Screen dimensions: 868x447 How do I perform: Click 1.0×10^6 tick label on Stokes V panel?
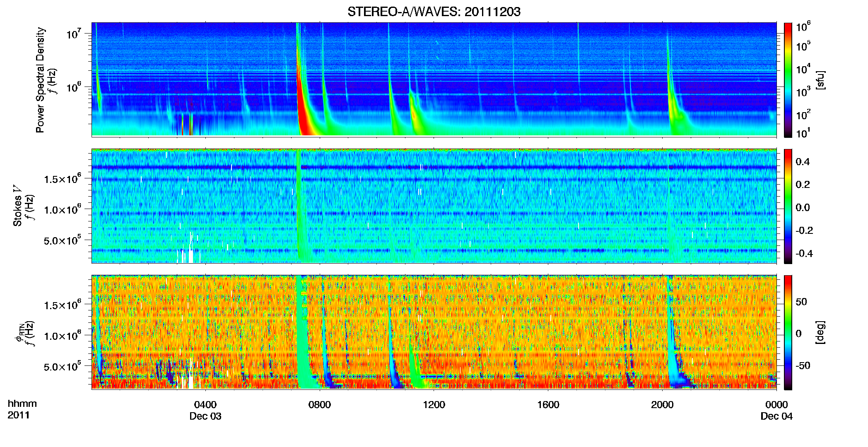coord(63,209)
